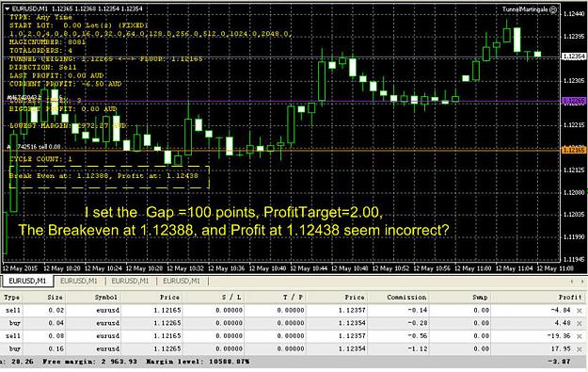Click the total profit -3.87 in summary row

(x=560, y=362)
